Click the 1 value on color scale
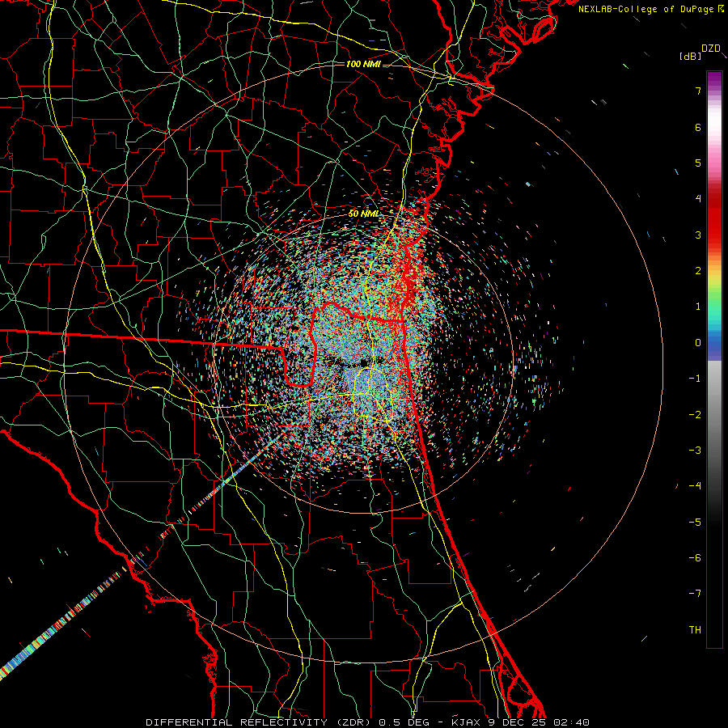This screenshot has width=728, height=728. coord(698,307)
